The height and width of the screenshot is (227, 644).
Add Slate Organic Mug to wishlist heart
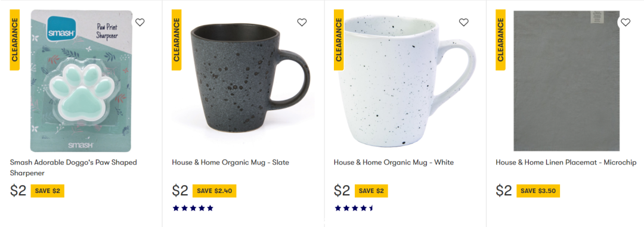pyautogui.click(x=302, y=23)
